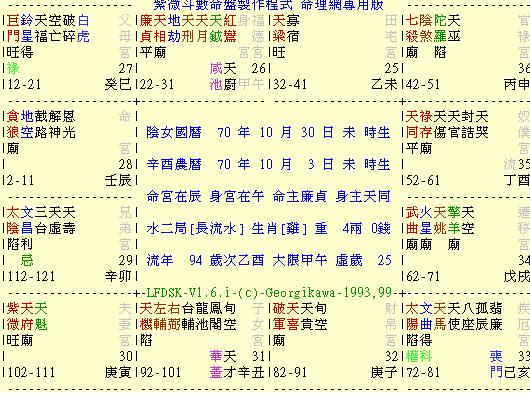The height and width of the screenshot is (398, 530).
Task: Select the red 天喜 star label
Action: 293,317
